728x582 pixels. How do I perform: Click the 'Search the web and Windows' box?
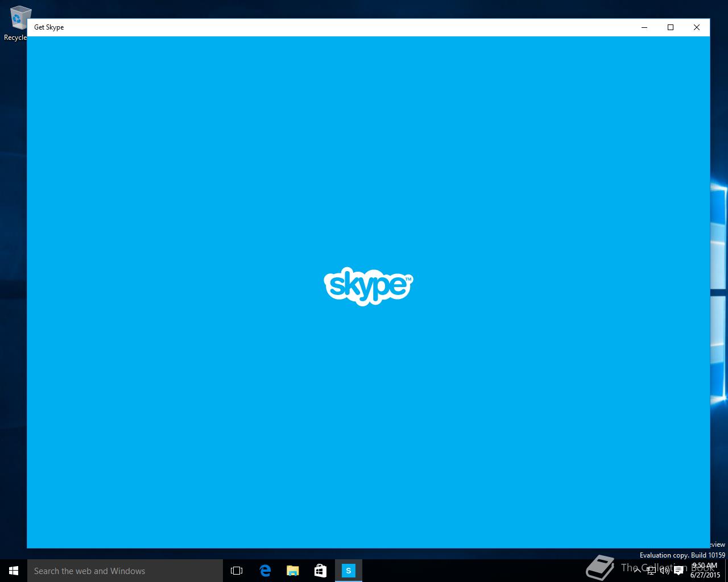(x=125, y=571)
